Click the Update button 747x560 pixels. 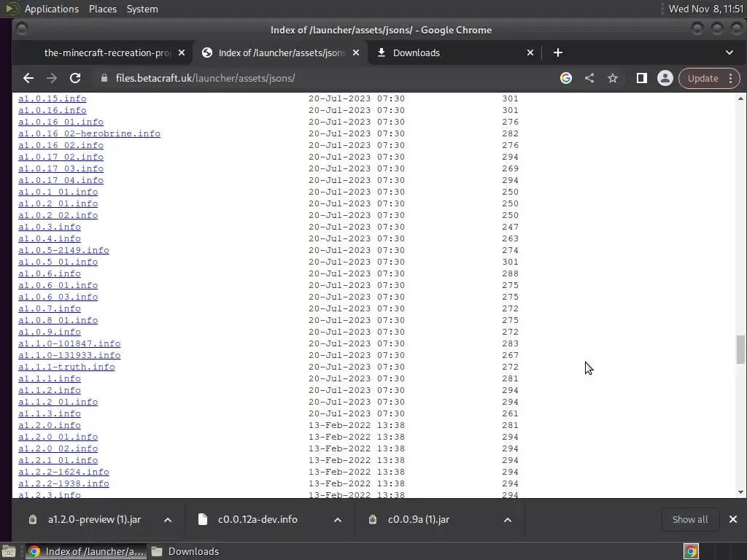703,79
